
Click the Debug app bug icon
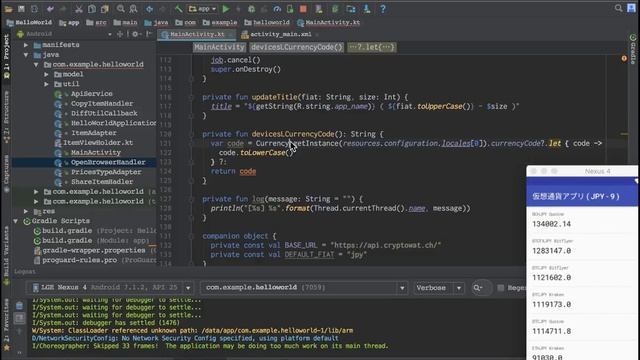coord(251,9)
